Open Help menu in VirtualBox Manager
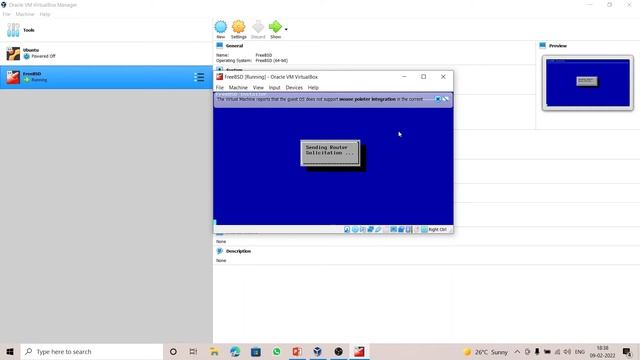The width and height of the screenshot is (640, 360). click(x=45, y=14)
